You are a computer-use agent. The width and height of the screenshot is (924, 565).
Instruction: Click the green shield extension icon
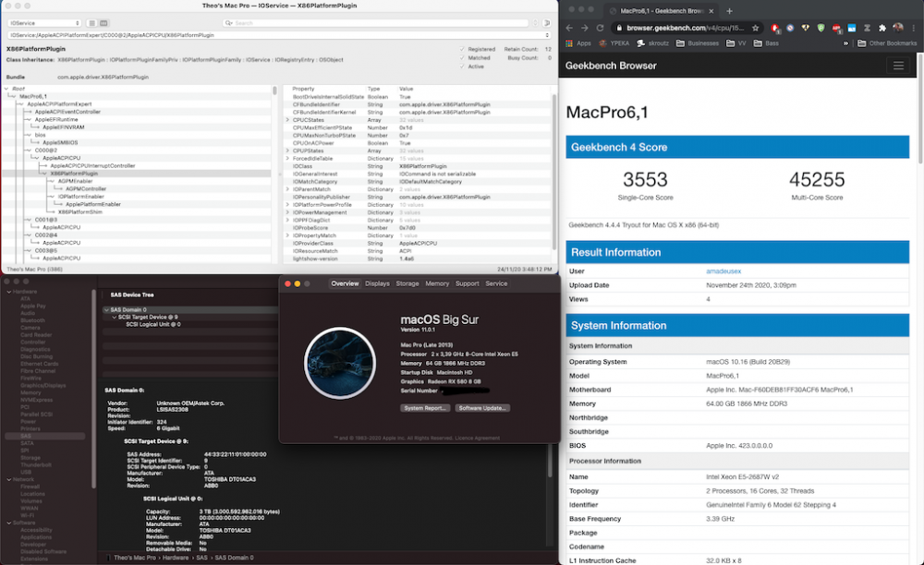point(821,28)
